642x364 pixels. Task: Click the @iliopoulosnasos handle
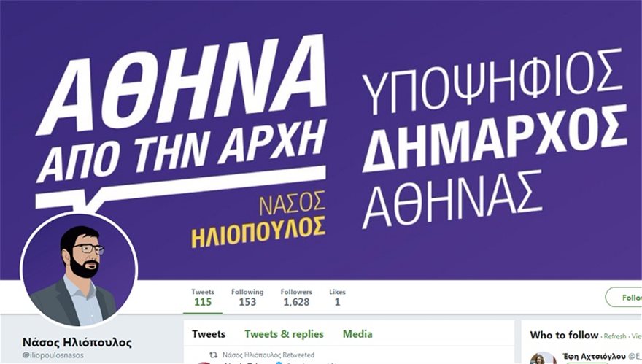click(53, 355)
